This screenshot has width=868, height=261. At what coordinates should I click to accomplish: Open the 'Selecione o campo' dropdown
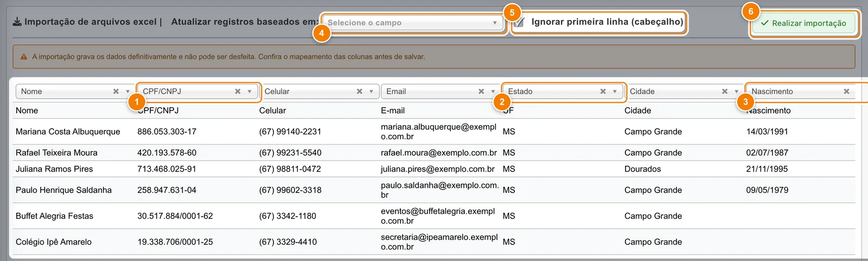[413, 23]
